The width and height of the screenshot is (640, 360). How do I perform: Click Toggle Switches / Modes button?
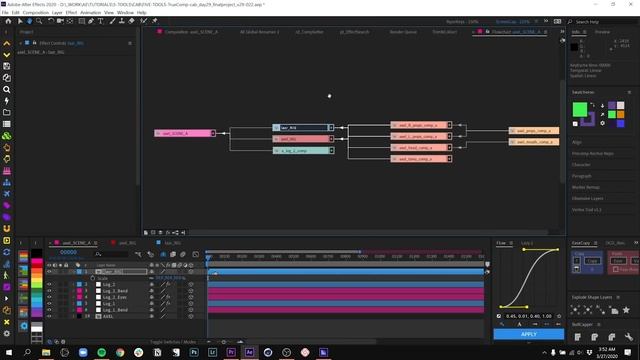pos(173,342)
